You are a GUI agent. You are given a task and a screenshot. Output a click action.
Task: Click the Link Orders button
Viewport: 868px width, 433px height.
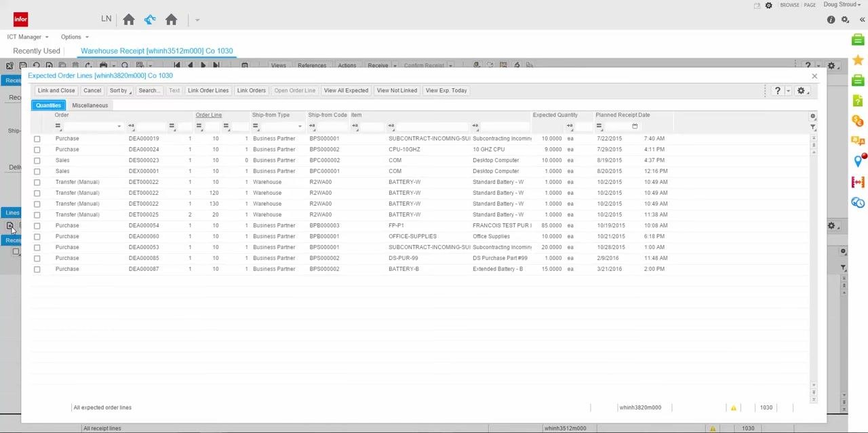pyautogui.click(x=251, y=90)
